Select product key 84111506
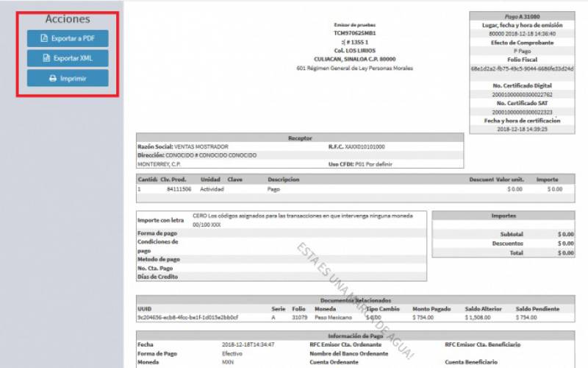The width and height of the screenshot is (588, 368). click(179, 189)
